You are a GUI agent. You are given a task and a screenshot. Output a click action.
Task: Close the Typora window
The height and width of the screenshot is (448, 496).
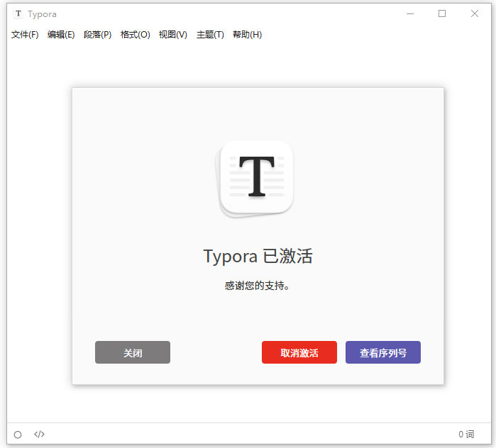click(475, 13)
